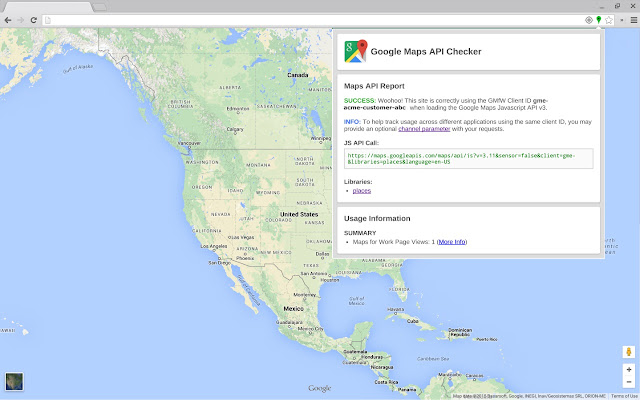Restore the browser window size
The width and height of the screenshot is (640, 400).
click(x=618, y=6)
